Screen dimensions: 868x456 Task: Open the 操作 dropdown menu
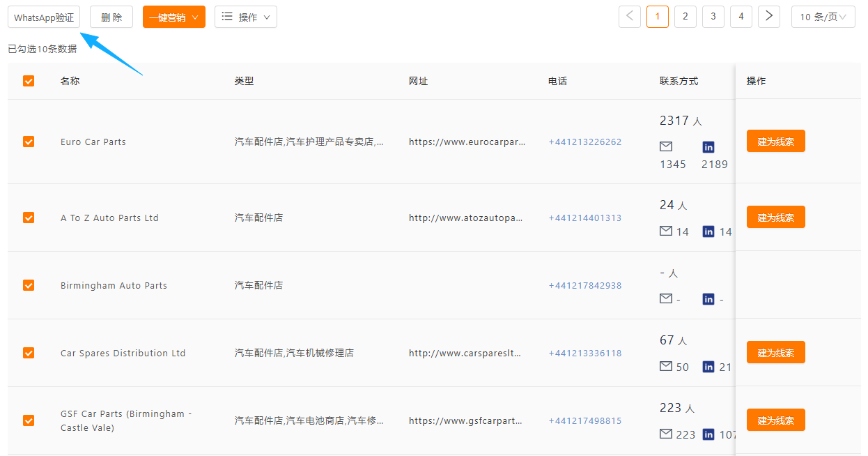246,17
